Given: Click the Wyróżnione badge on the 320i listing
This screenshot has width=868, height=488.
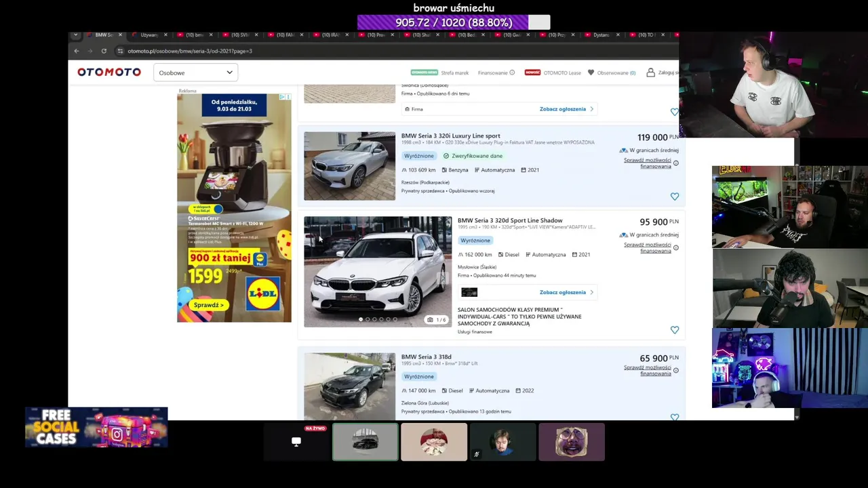Looking at the screenshot, I should (418, 156).
